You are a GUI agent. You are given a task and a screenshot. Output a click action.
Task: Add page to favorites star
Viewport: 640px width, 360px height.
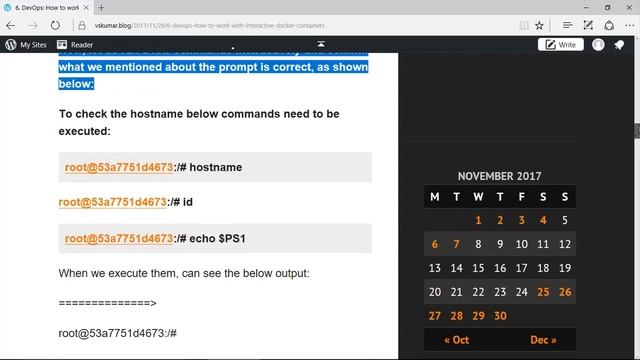[539, 25]
